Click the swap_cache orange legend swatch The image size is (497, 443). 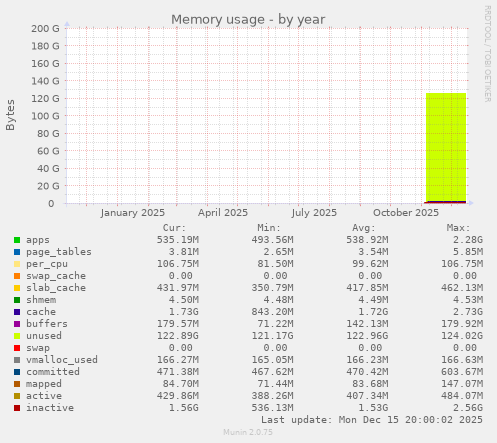[x=17, y=276]
